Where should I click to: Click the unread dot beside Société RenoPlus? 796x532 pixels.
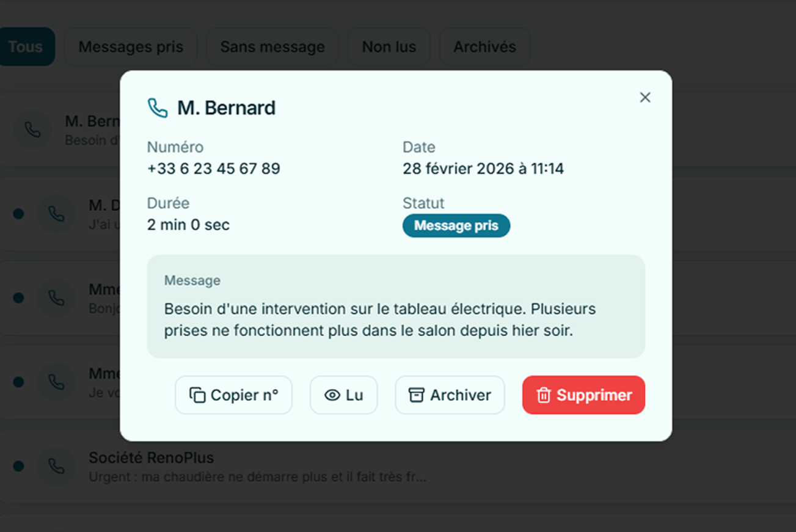coord(18,466)
